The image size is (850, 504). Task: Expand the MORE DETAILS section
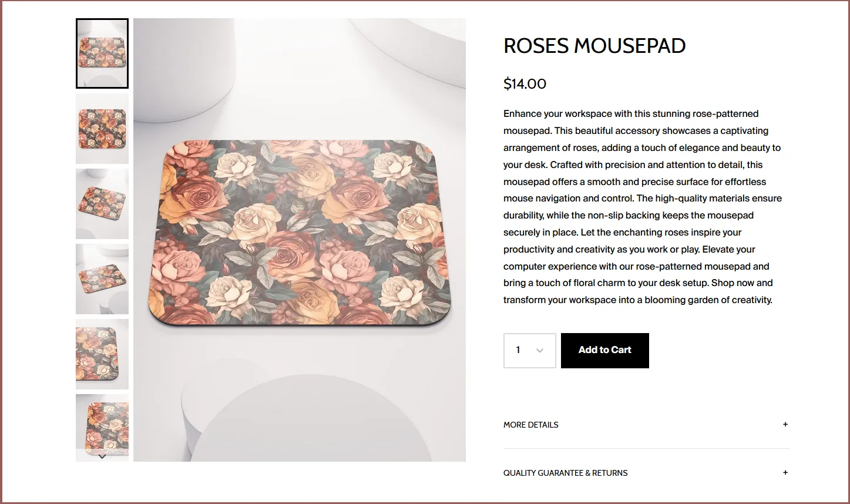tap(530, 424)
